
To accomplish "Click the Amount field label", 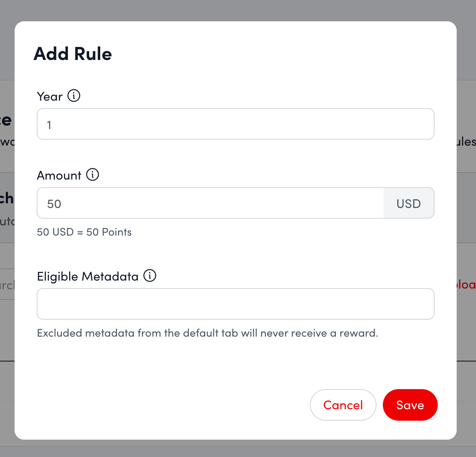I will point(59,176).
